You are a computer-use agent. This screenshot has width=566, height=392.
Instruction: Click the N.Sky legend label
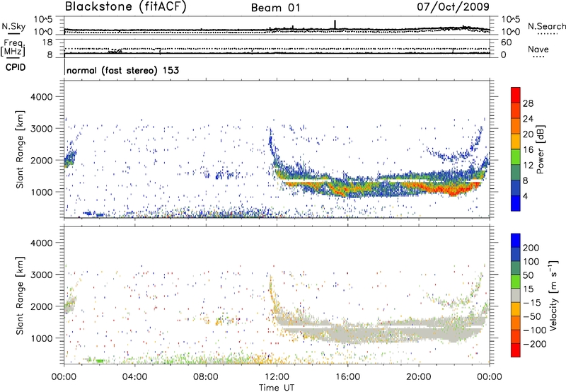coord(12,27)
